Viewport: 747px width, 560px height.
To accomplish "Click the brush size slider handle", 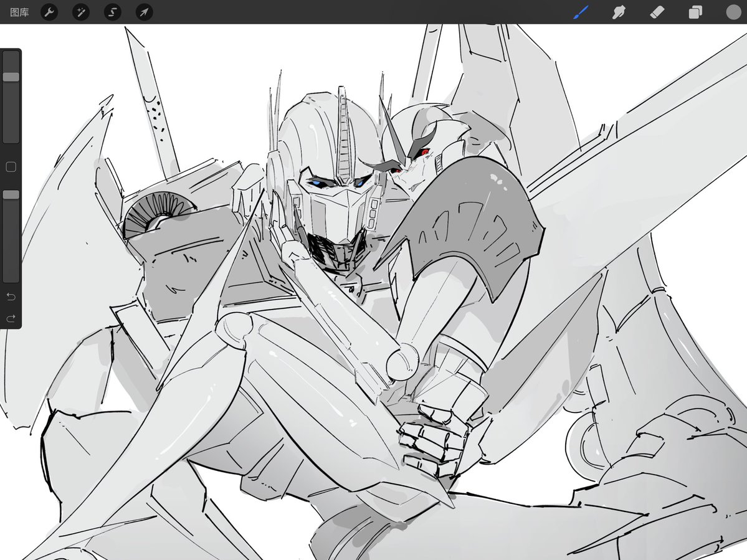I will [11, 77].
